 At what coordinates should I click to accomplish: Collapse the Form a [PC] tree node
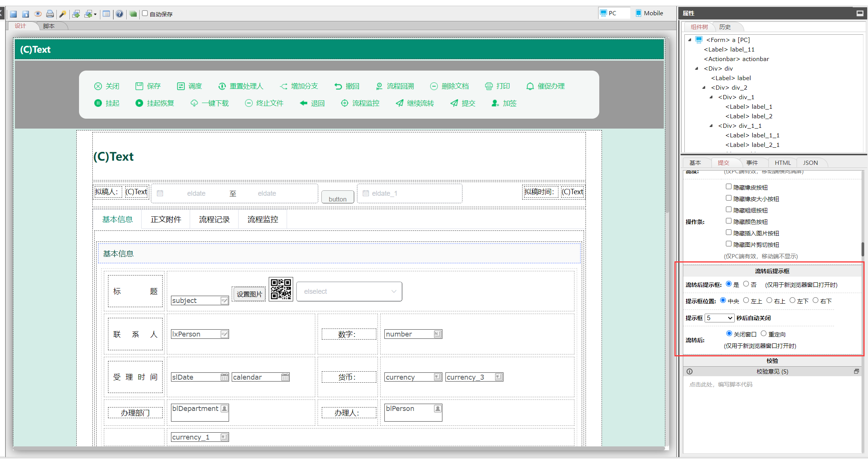(x=690, y=40)
